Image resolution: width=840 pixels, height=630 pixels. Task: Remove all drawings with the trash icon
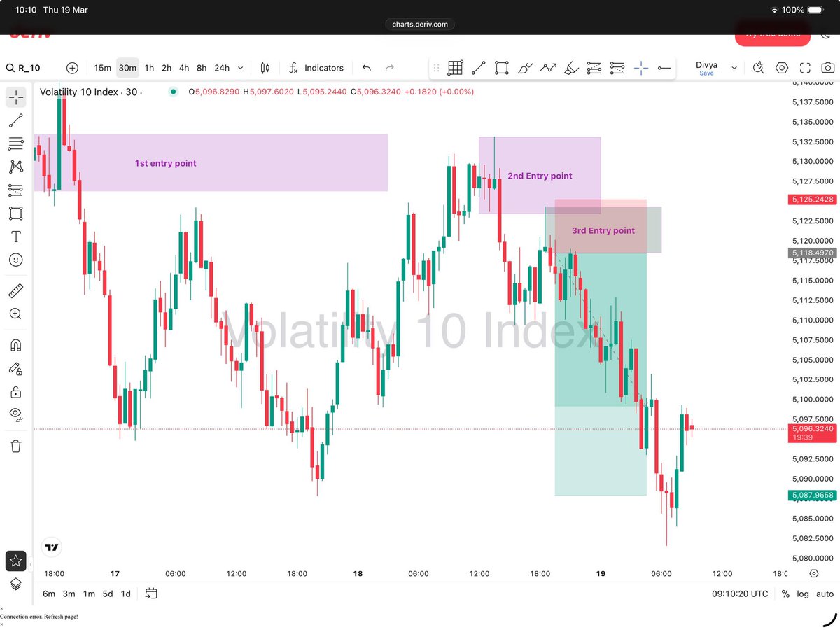[x=15, y=446]
